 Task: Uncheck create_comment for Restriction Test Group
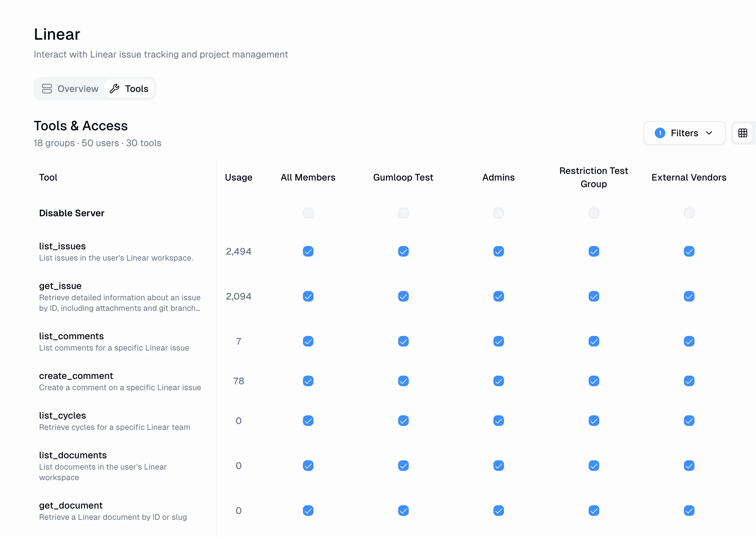pos(594,381)
